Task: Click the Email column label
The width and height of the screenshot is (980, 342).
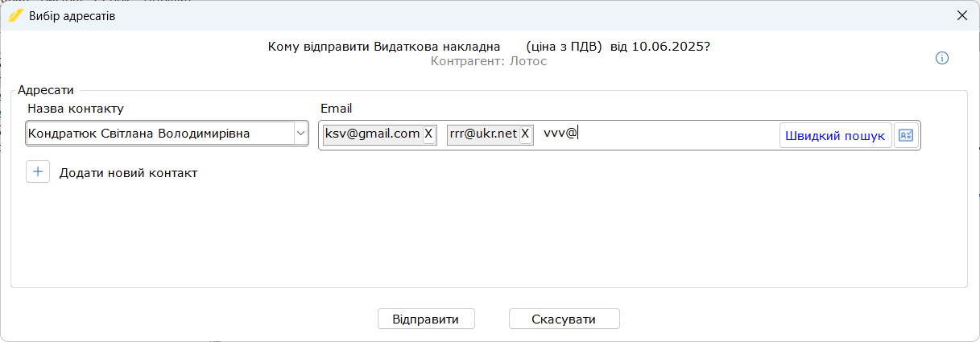Action: coord(337,109)
